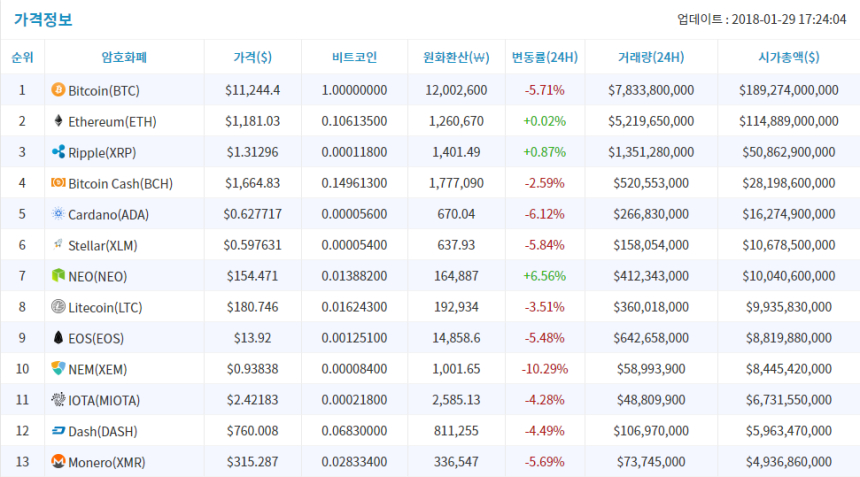This screenshot has height=477, width=860.
Task: Click the EOS black icon
Action: [58, 338]
